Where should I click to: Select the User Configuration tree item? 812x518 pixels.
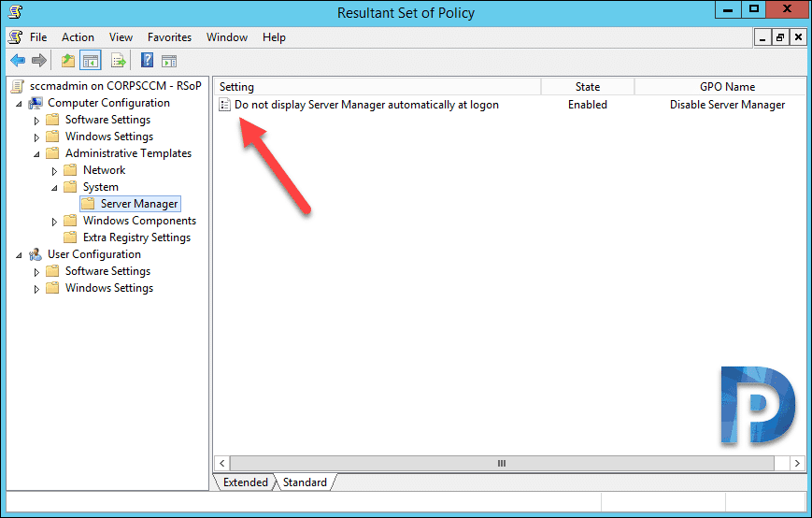click(94, 254)
